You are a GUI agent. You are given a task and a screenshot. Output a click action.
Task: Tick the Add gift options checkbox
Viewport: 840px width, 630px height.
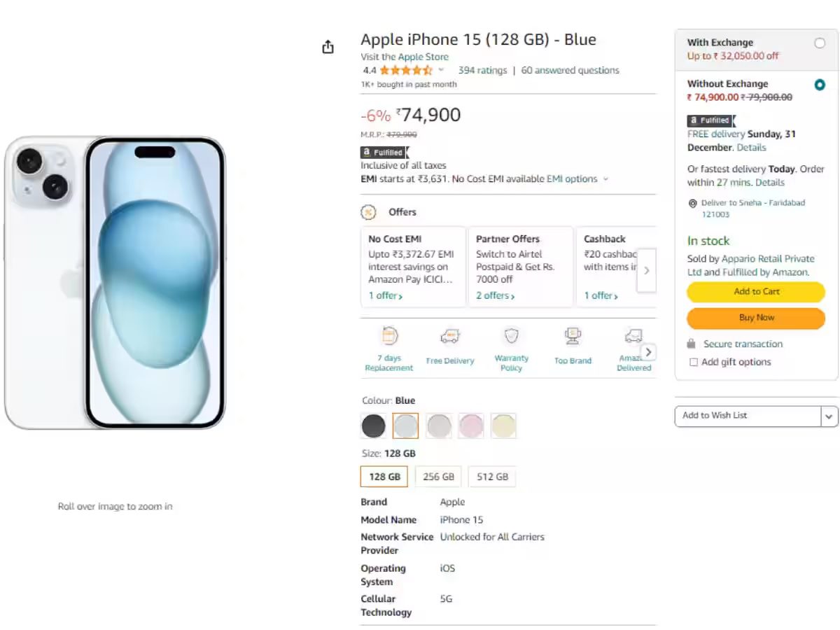click(x=694, y=363)
